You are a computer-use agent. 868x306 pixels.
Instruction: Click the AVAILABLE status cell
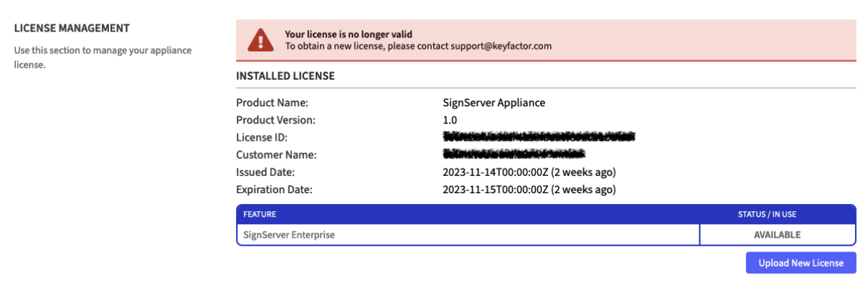pyautogui.click(x=778, y=235)
